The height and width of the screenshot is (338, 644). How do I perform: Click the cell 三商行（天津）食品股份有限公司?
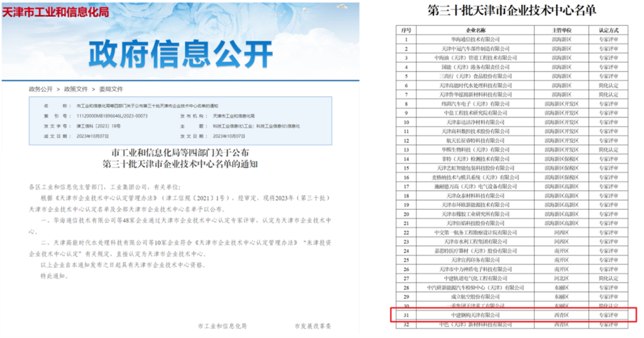tap(475, 76)
